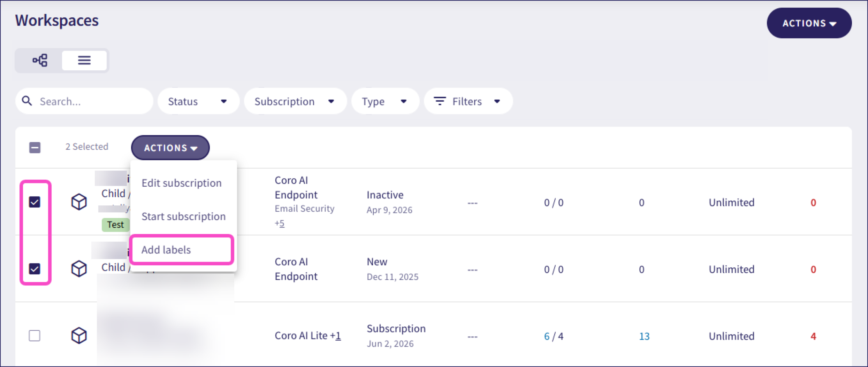Switch to list view icon

click(84, 61)
